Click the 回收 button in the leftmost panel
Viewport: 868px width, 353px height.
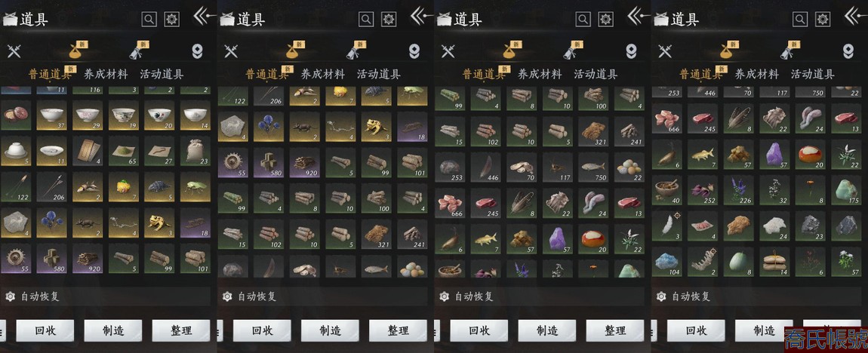coord(45,331)
